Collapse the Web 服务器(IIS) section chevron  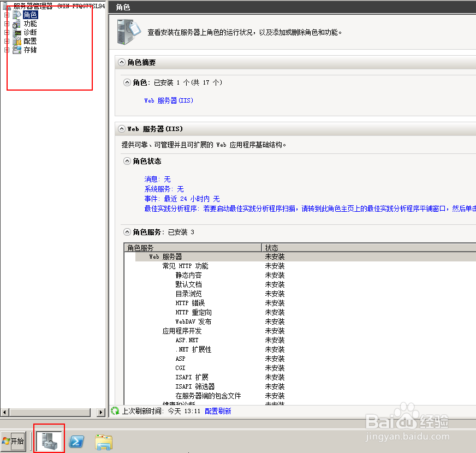click(121, 129)
